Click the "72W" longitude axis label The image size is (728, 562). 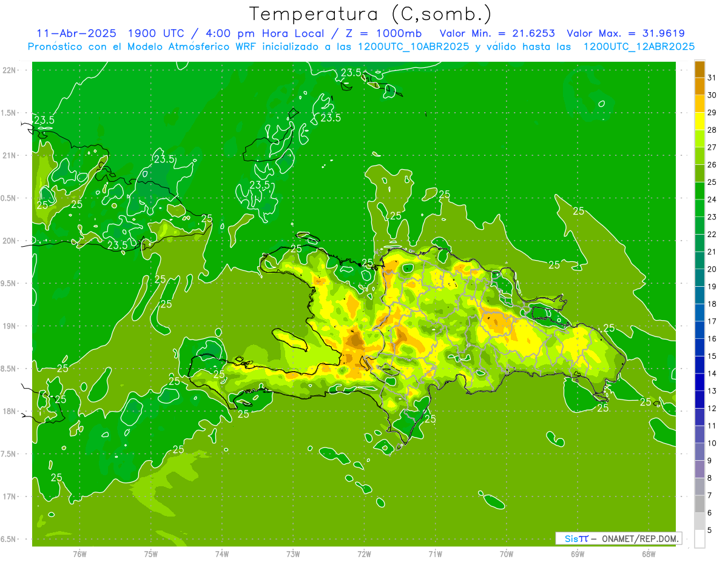364,554
